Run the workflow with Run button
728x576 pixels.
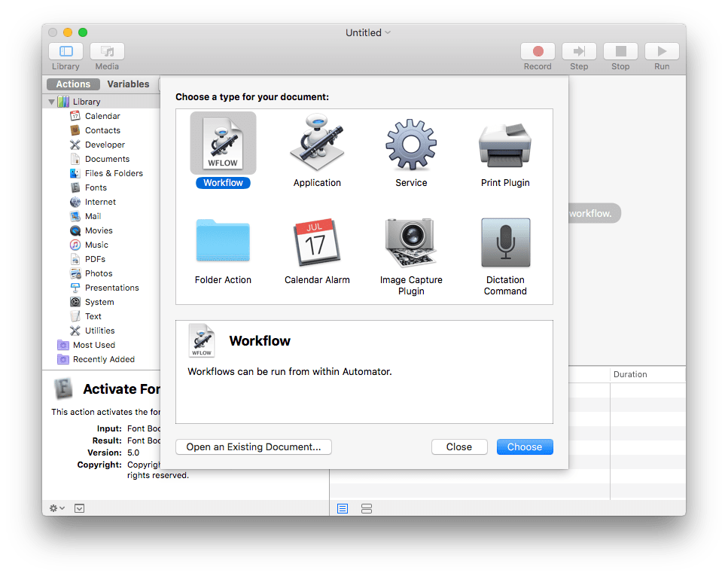tap(662, 51)
